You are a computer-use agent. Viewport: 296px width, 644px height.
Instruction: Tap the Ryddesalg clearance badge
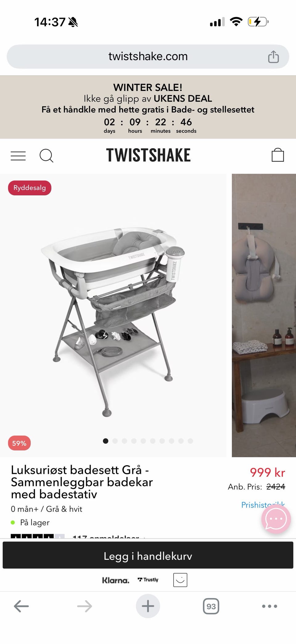coord(30,188)
